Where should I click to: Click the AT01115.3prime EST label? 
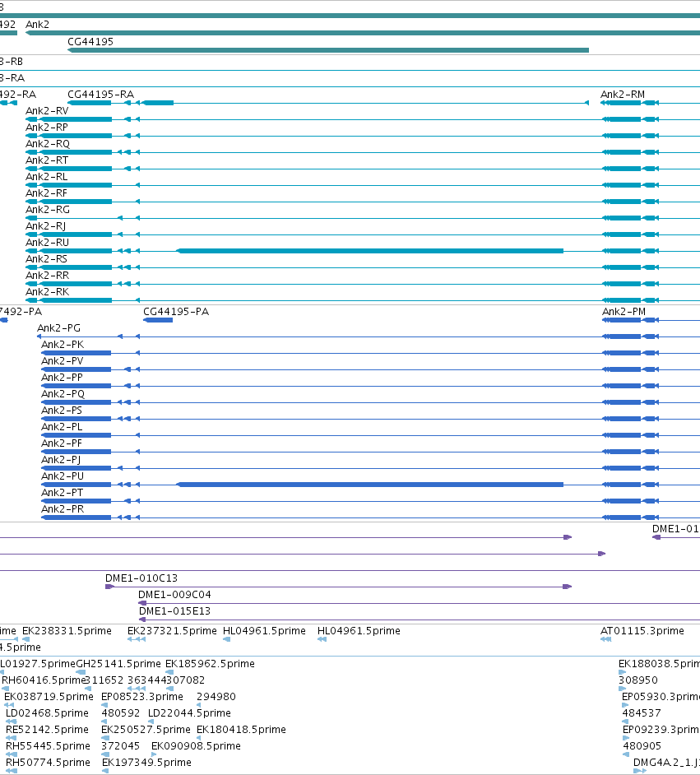coord(642,631)
